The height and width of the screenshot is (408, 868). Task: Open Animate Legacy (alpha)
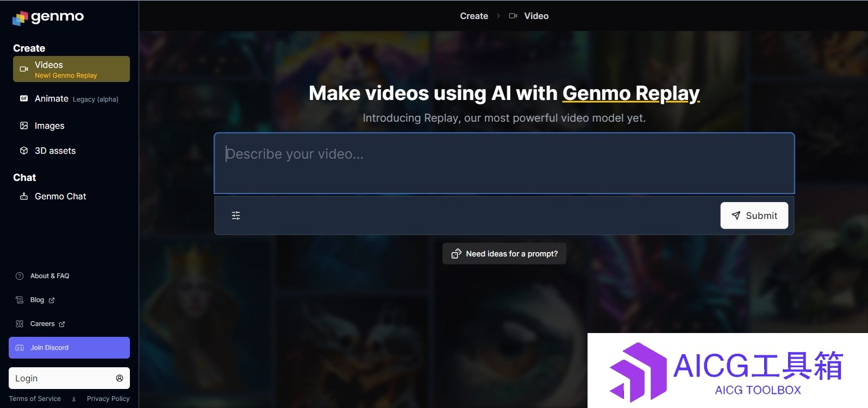click(x=71, y=98)
